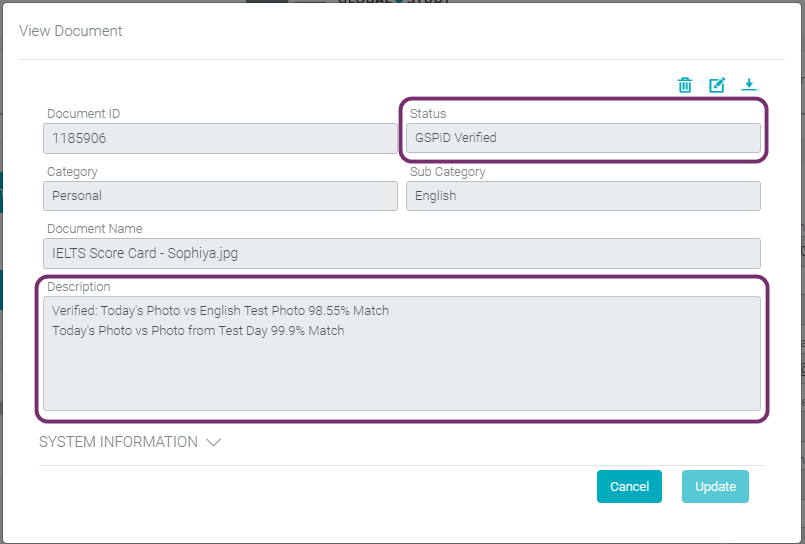Click the Sub Category label

[447, 171]
